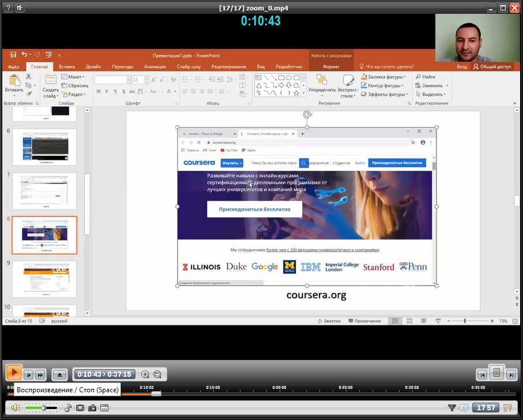Click the Найти find button
The height and width of the screenshot is (420, 523).
pyautogui.click(x=426, y=77)
